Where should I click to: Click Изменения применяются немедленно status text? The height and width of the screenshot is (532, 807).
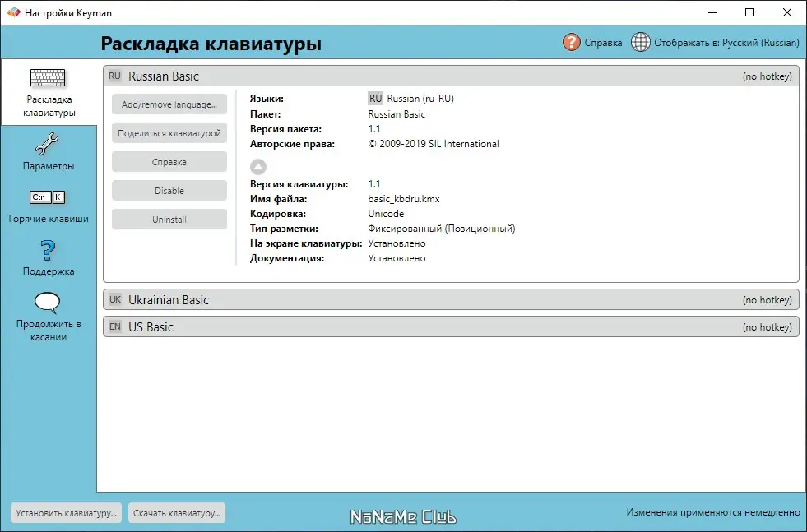point(713,512)
